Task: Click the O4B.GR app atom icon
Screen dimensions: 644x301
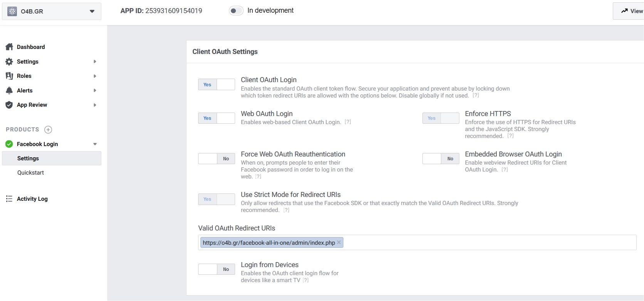Action: tap(12, 12)
